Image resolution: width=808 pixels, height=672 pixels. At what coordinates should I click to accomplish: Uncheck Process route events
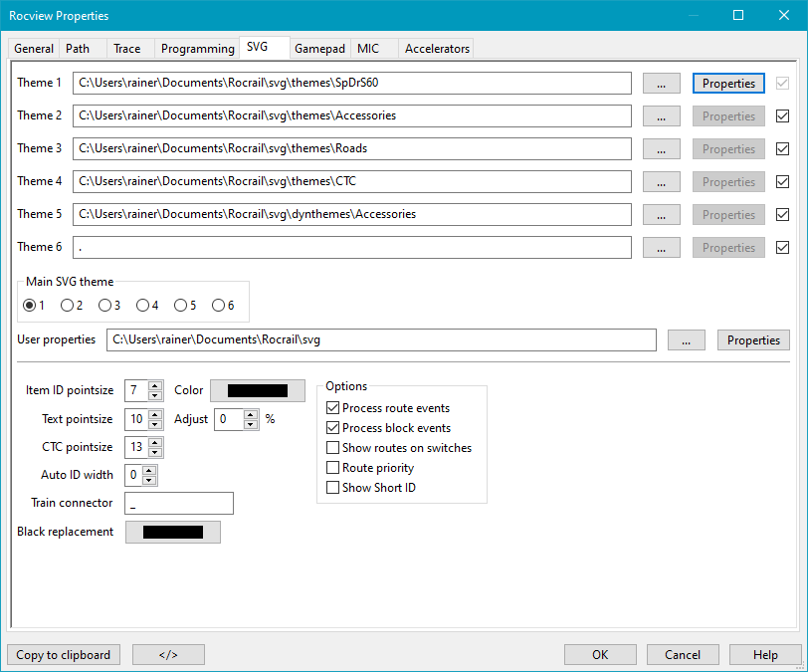click(x=333, y=408)
